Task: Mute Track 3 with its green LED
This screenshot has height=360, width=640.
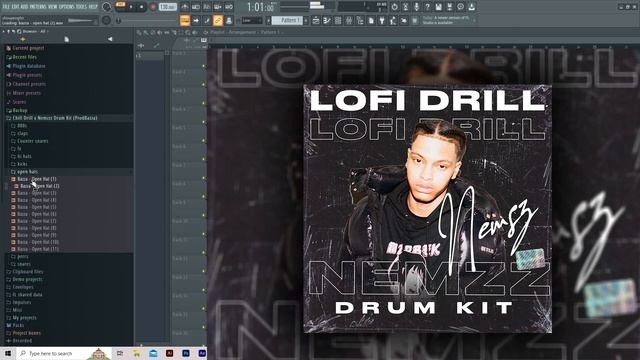Action: point(203,103)
